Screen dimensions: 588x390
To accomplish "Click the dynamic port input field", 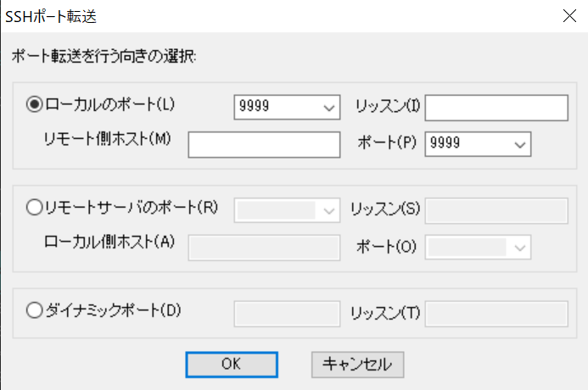I will [x=287, y=314].
